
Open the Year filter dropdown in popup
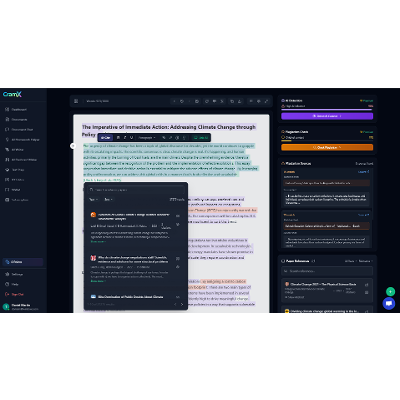point(93,199)
